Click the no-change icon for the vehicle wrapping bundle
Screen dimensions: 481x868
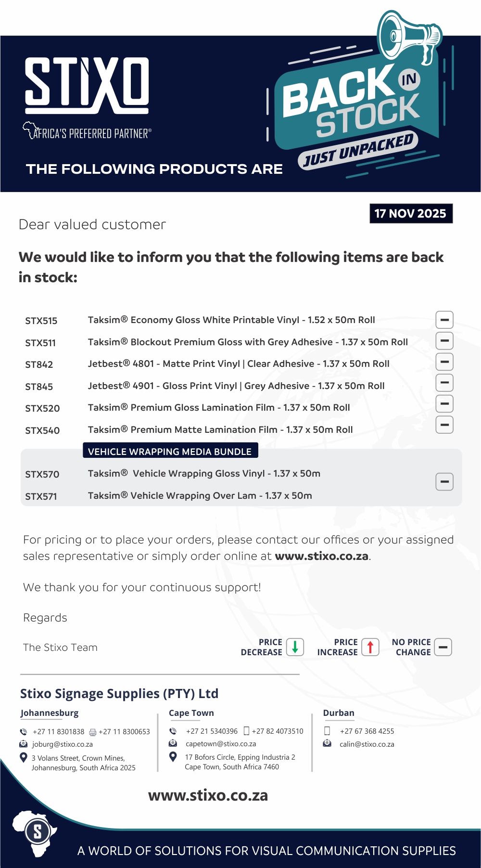(x=444, y=481)
